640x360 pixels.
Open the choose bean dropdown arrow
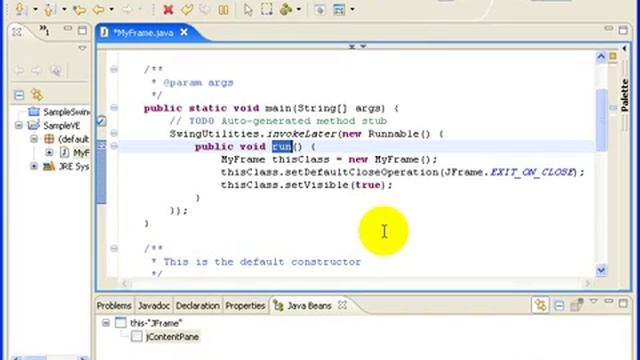[x=299, y=9]
